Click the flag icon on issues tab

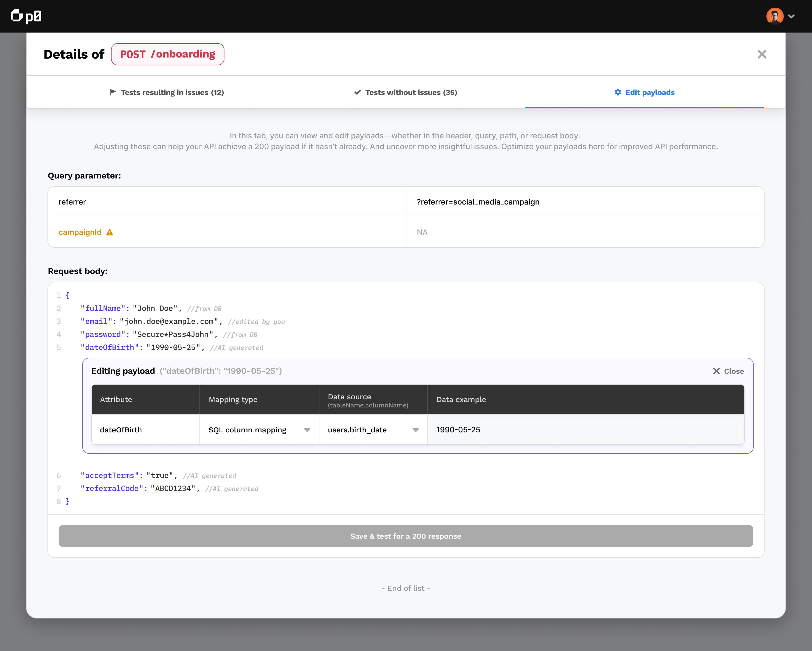pyautogui.click(x=113, y=92)
